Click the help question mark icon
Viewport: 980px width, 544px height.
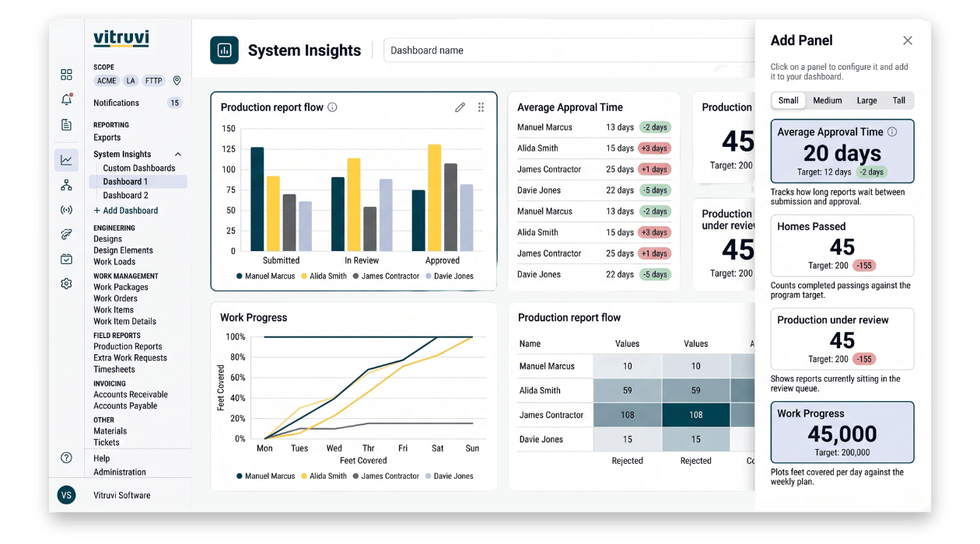coord(66,458)
